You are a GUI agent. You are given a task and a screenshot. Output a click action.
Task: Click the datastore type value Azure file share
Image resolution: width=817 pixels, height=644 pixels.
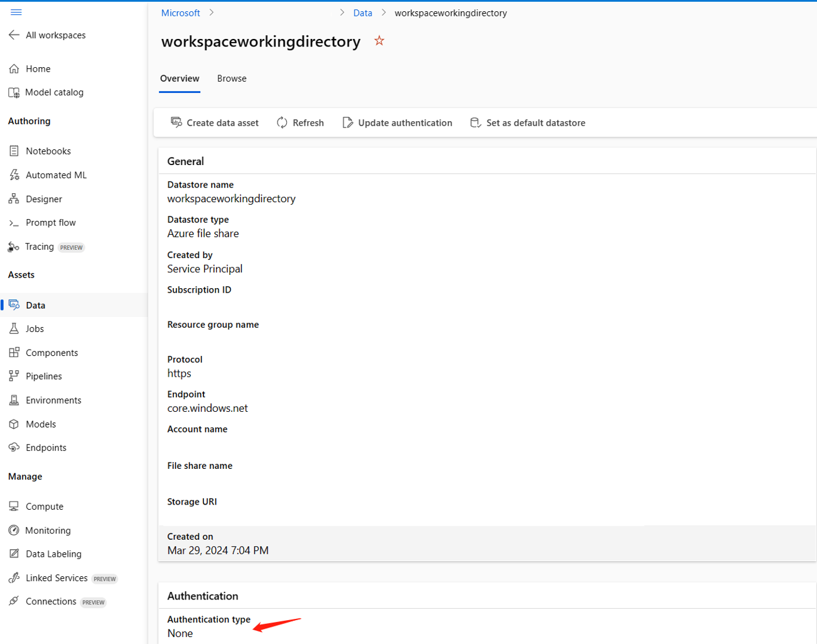pos(203,233)
